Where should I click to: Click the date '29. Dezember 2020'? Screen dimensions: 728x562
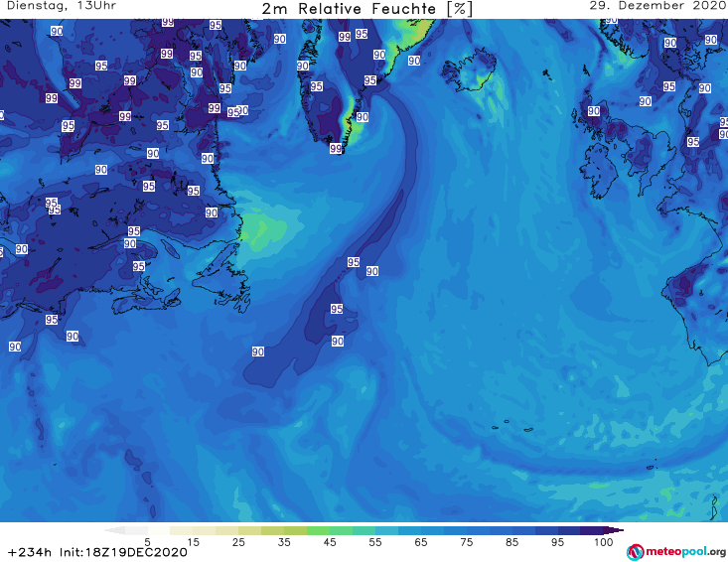657,6
